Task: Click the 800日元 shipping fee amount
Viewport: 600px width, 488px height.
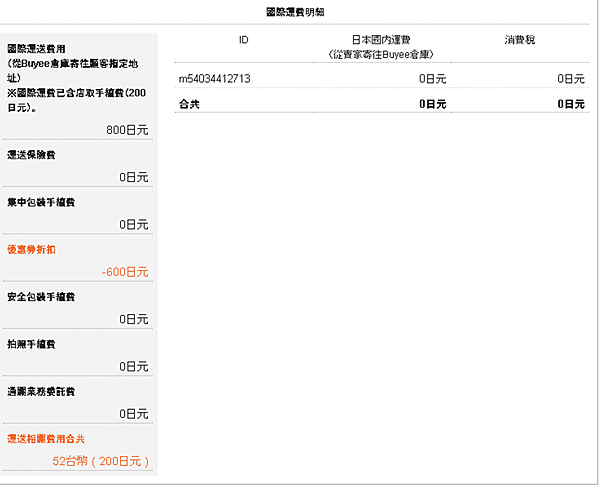Action: point(127,130)
